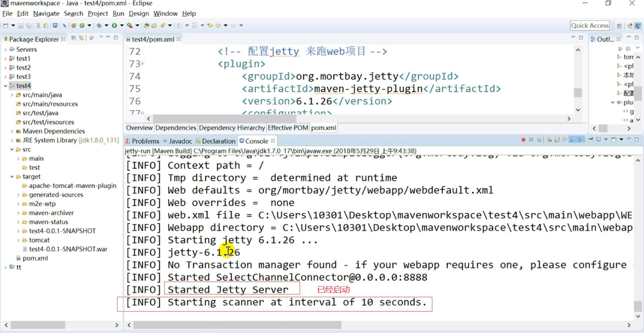Click the Package Explorer horizontal scrollbar thumb
This screenshot has width=644, height=333.
click(x=37, y=325)
